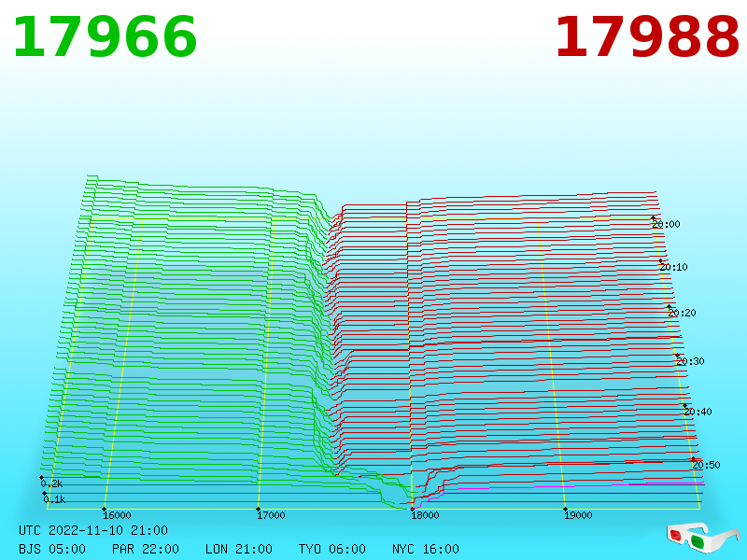Click the 0.1k volume axis label
The image size is (747, 560).
coord(54,499)
